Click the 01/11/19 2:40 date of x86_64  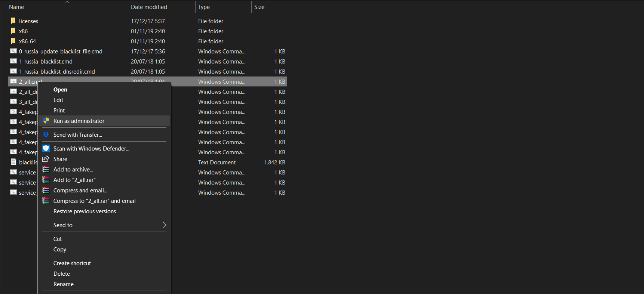(148, 41)
